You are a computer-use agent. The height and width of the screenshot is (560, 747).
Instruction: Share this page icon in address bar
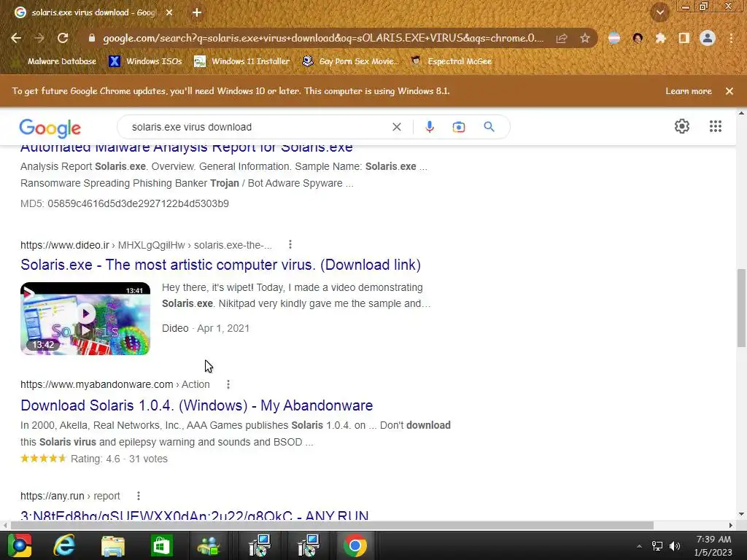562,38
